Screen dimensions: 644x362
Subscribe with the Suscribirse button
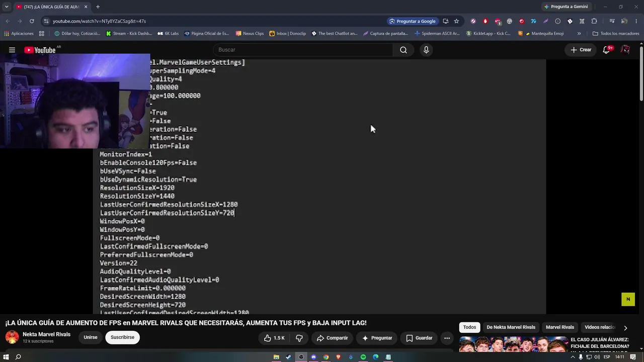click(x=122, y=337)
